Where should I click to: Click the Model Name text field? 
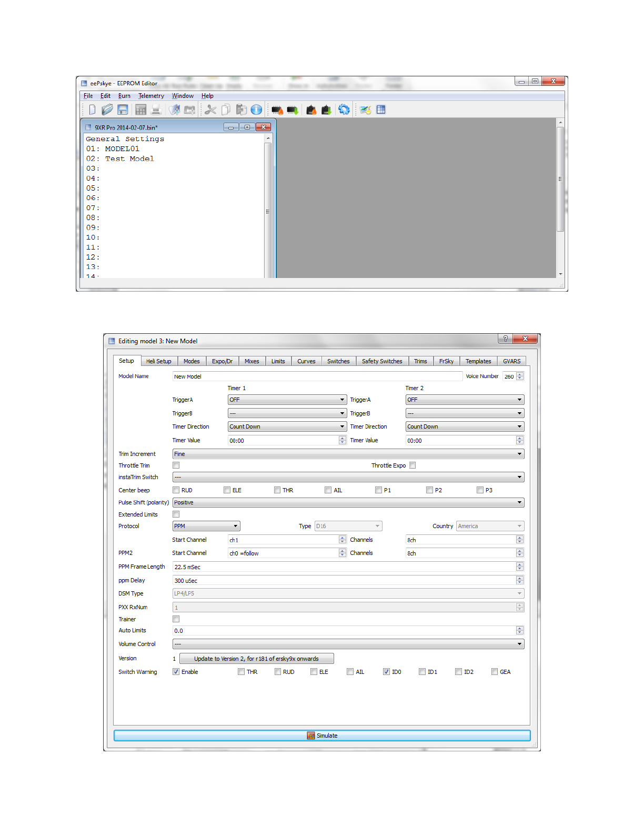tap(317, 376)
